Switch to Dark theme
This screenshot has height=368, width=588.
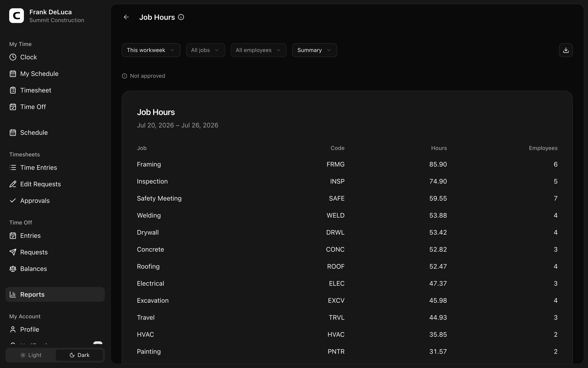point(79,355)
